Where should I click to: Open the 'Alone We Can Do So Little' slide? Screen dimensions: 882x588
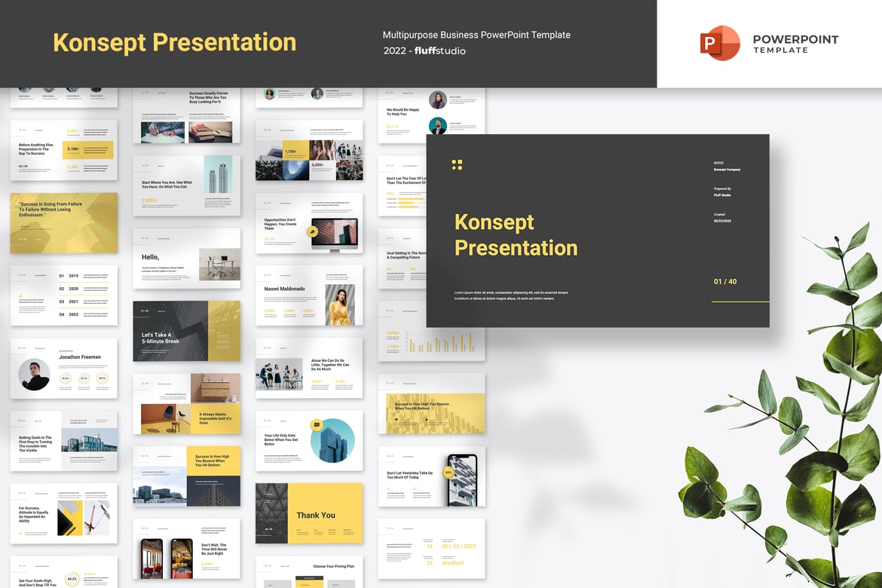pos(309,368)
